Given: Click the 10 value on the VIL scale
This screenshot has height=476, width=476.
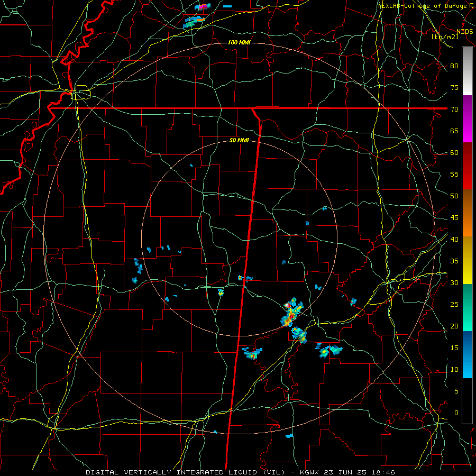Looking at the screenshot, I should pyautogui.click(x=454, y=370).
